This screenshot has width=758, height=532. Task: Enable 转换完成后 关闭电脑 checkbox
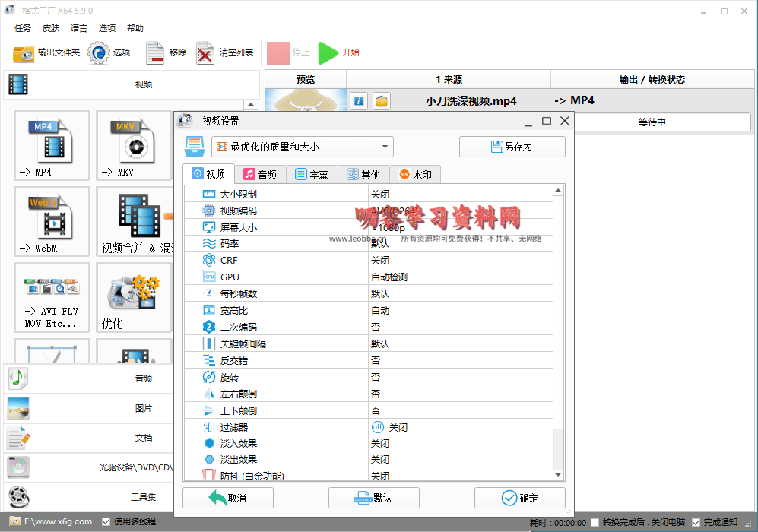pyautogui.click(x=595, y=522)
